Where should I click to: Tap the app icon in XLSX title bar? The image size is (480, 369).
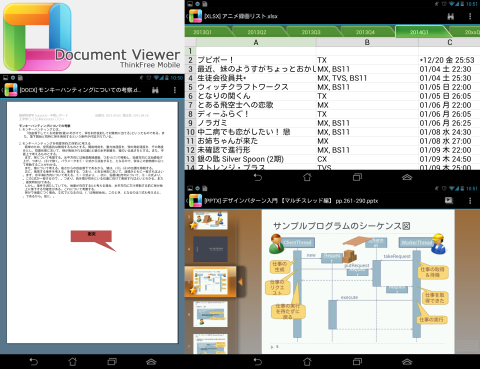(195, 16)
